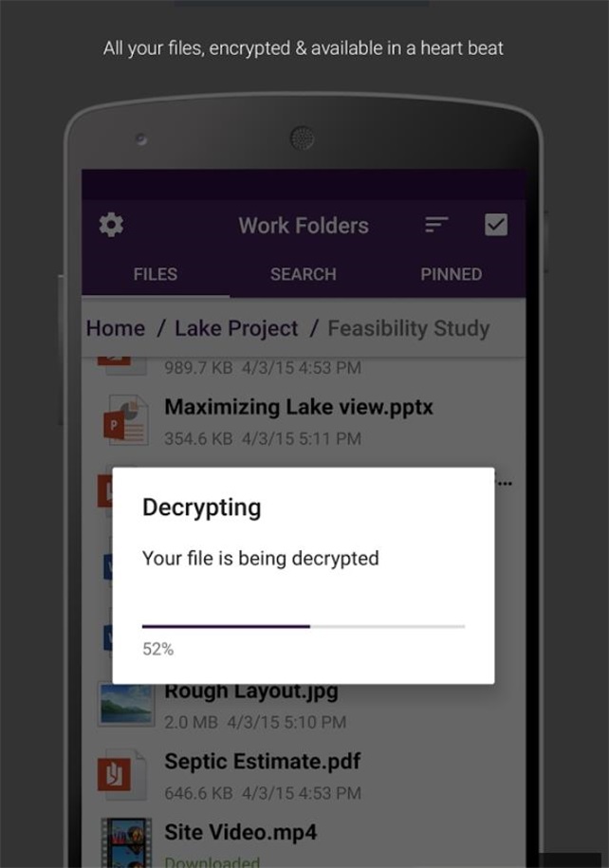Open settings via the gear icon
The height and width of the screenshot is (868, 609).
coord(111,226)
